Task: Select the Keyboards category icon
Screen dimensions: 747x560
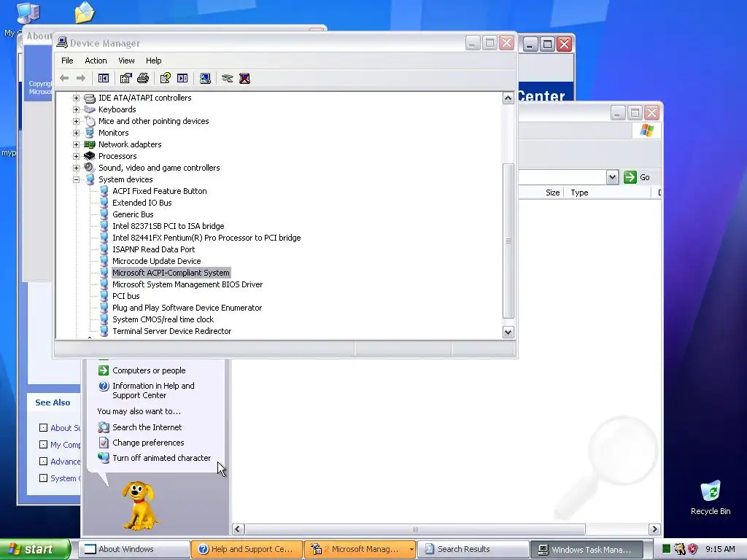Action: coord(90,109)
